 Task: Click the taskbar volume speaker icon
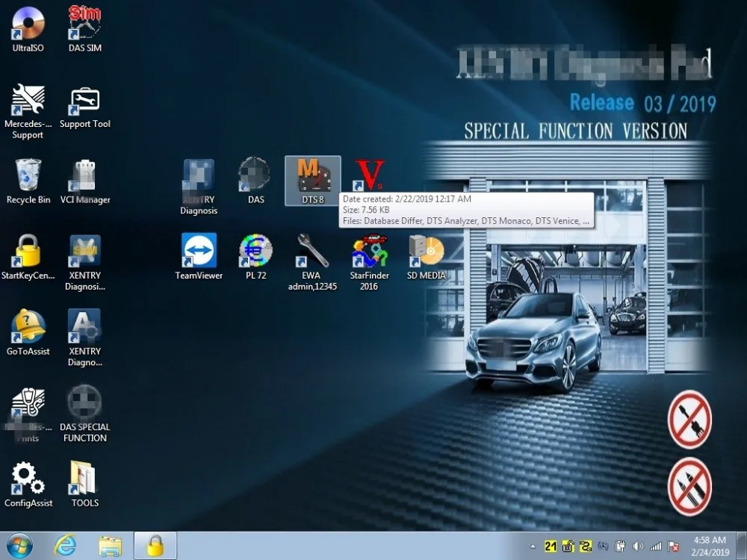click(x=638, y=547)
